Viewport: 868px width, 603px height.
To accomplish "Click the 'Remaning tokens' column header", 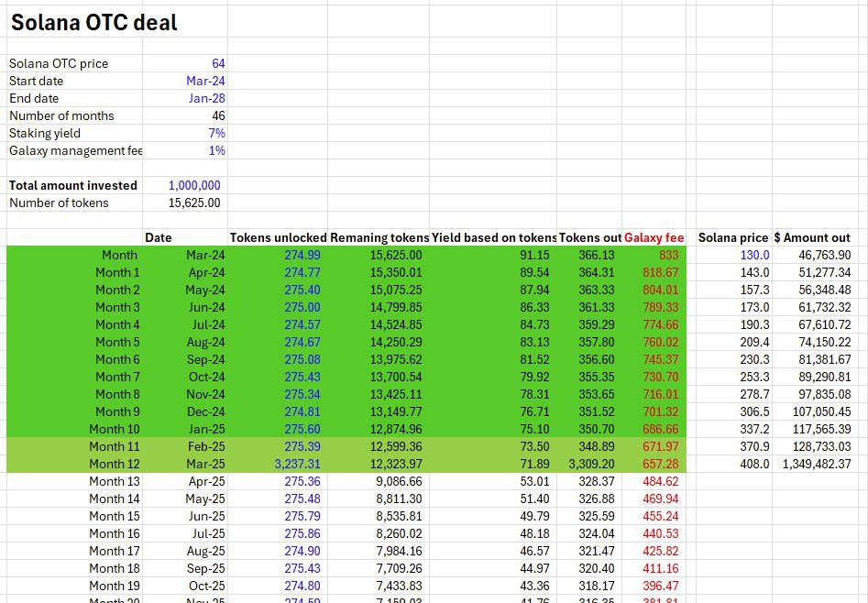I will 379,237.
